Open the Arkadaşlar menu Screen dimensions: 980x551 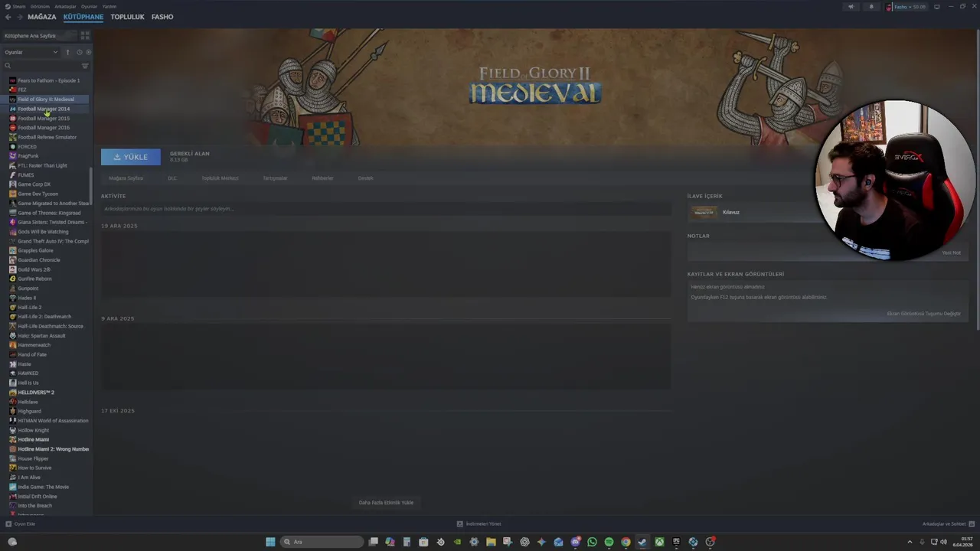click(x=65, y=6)
